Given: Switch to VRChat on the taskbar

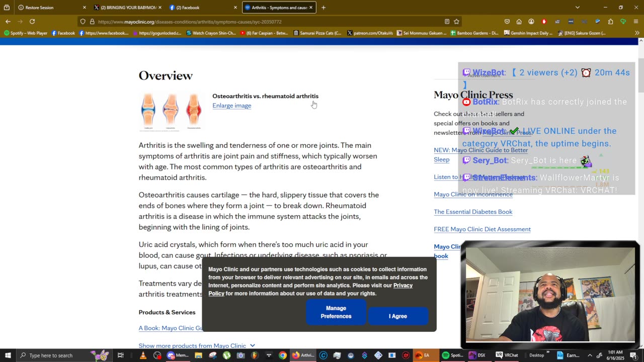Looking at the screenshot, I should tap(507, 355).
